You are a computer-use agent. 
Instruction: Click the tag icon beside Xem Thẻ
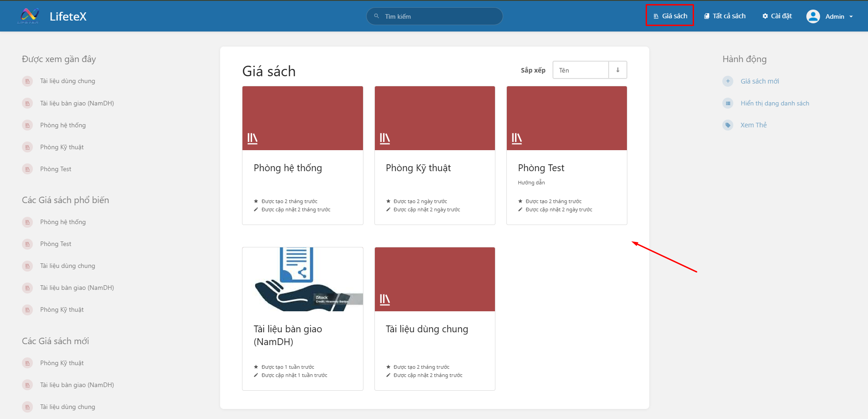pyautogui.click(x=728, y=125)
